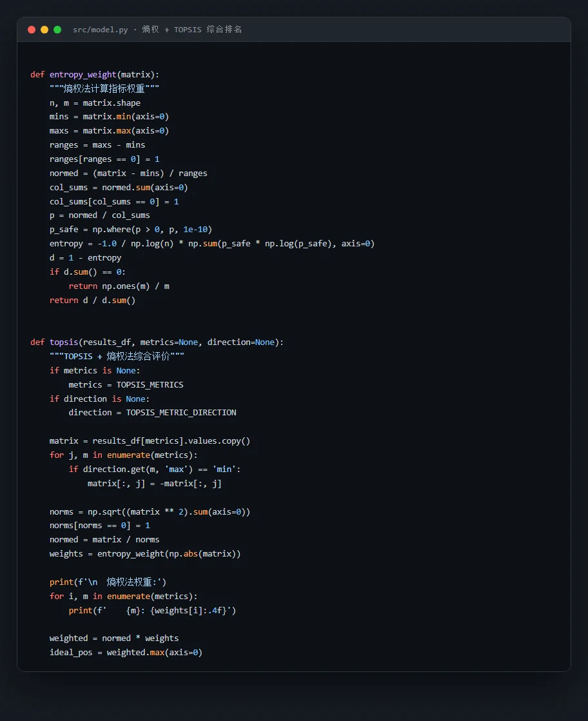Click the green maximize dot

pyautogui.click(x=57, y=30)
